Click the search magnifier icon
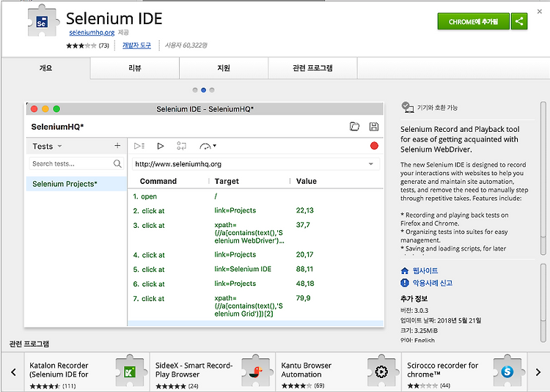This screenshot has height=392, width=550. tap(117, 163)
